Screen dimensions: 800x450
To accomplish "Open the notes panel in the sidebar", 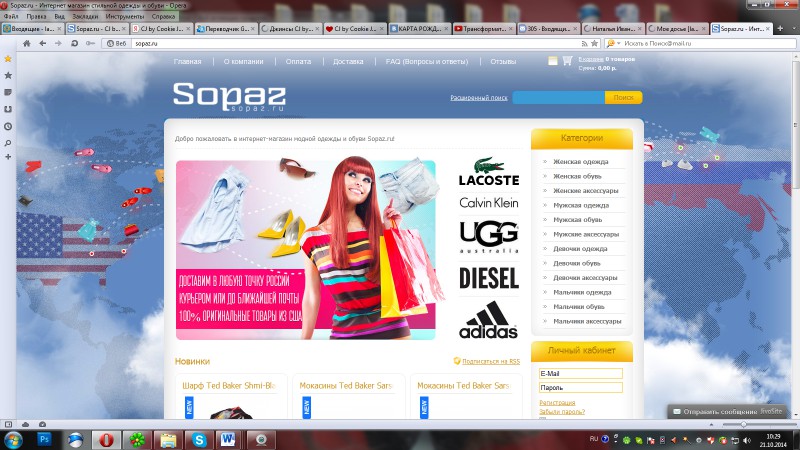I will pos(8,92).
